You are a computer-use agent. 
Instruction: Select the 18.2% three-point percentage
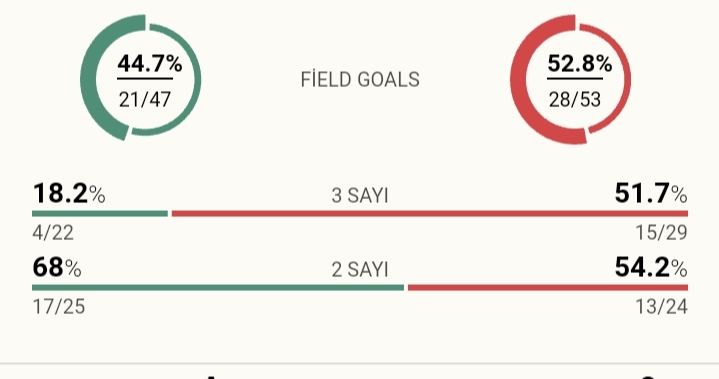pyautogui.click(x=69, y=193)
